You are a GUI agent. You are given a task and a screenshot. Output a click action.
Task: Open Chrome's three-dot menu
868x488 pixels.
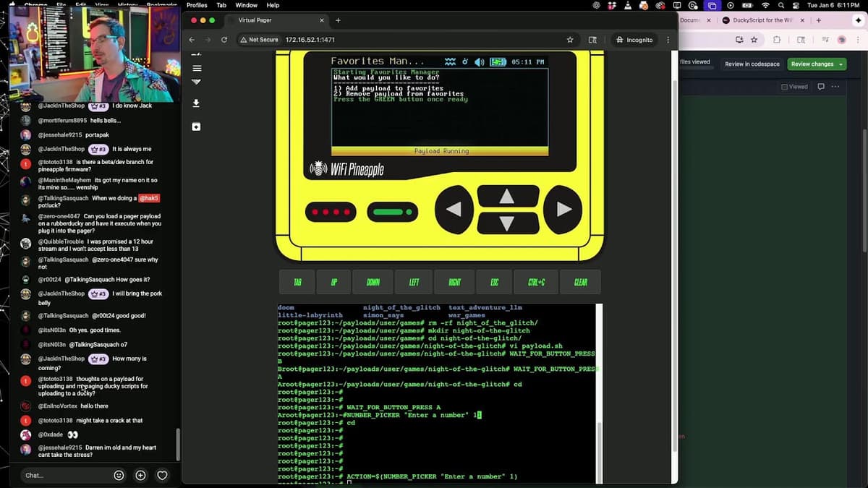[x=667, y=40]
